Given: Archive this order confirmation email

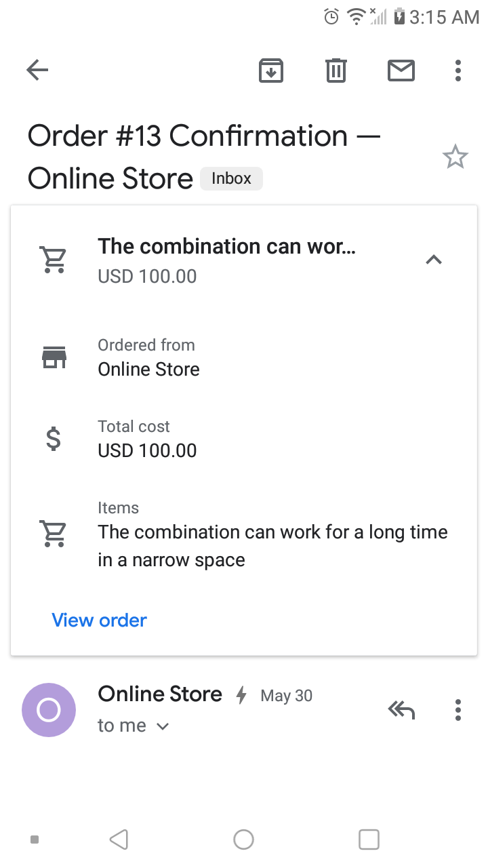Looking at the screenshot, I should click(x=271, y=70).
